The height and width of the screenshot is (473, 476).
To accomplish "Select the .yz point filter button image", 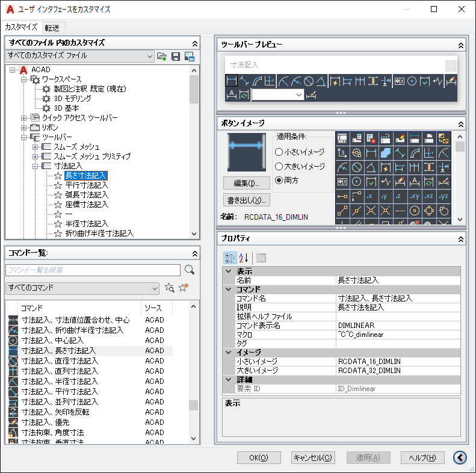I will pos(444,196).
